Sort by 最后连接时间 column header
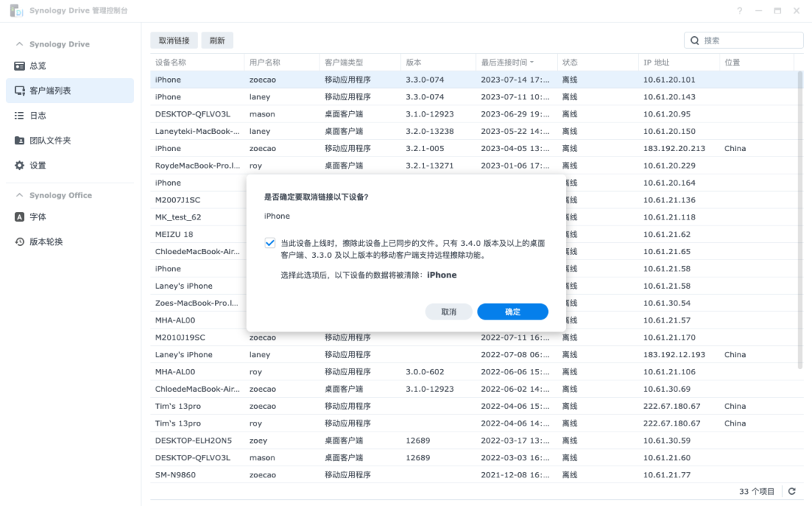The height and width of the screenshot is (506, 812). tap(507, 62)
